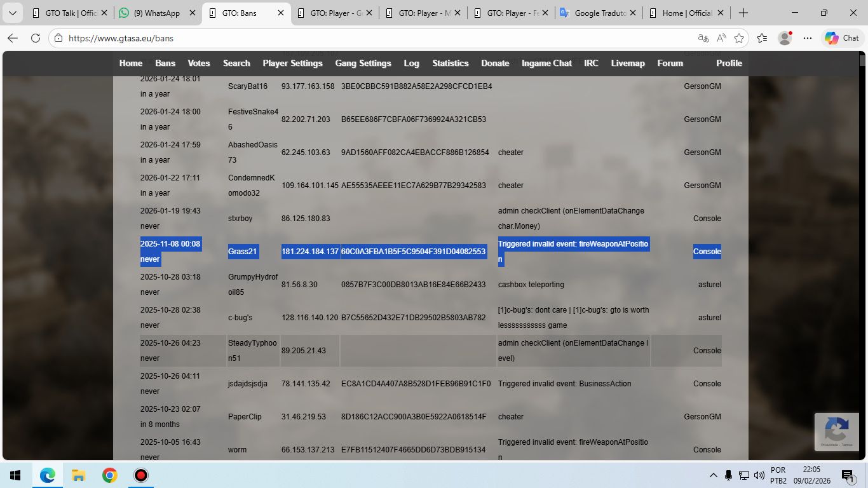The image size is (868, 488).
Task: Open the Edge profile avatar icon
Action: pyautogui.click(x=785, y=38)
